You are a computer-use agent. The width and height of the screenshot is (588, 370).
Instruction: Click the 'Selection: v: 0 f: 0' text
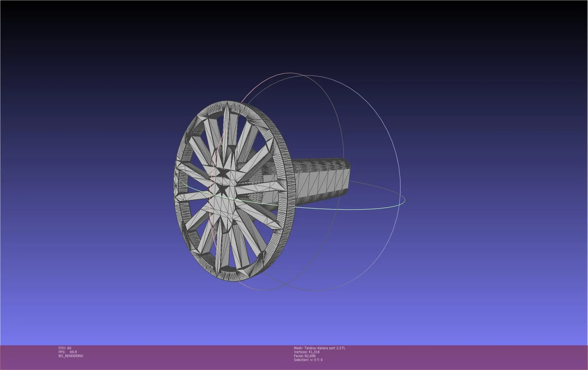tap(308, 360)
